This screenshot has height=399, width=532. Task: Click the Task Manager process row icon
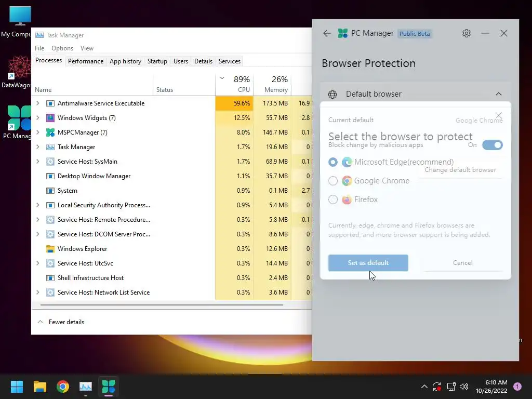[50, 147]
